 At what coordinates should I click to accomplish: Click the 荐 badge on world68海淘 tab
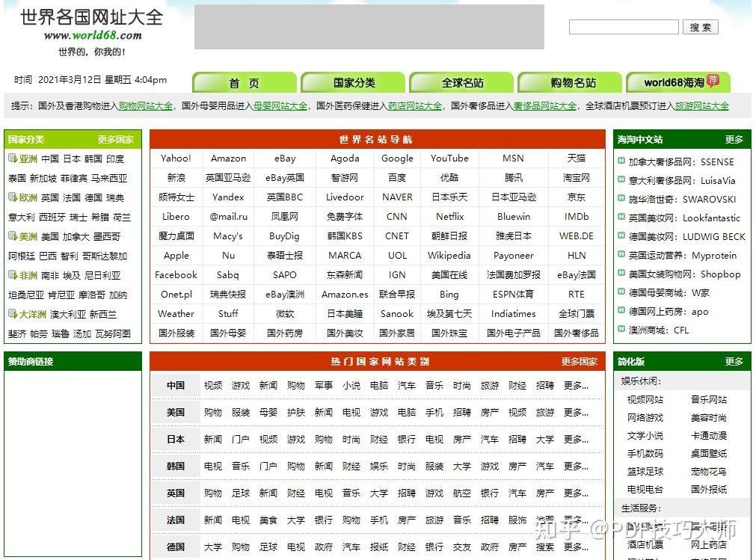pos(713,80)
